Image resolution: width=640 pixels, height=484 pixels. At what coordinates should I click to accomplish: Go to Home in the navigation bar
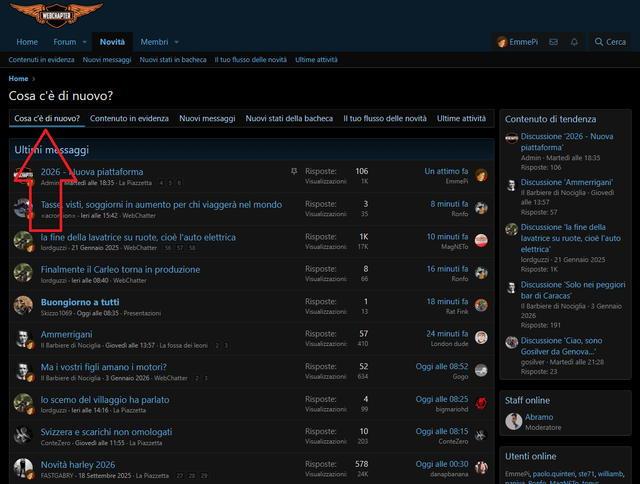[27, 42]
